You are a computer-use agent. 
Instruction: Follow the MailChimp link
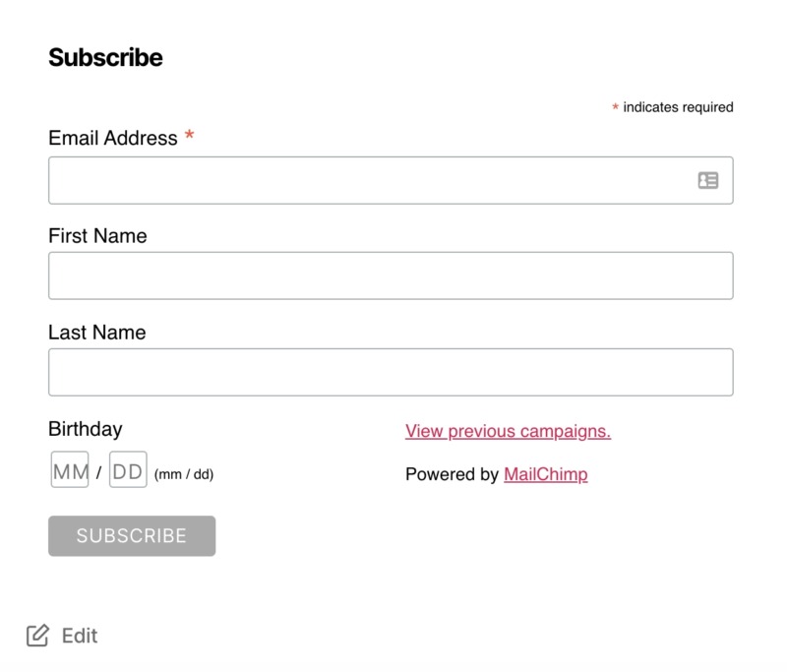[545, 474]
